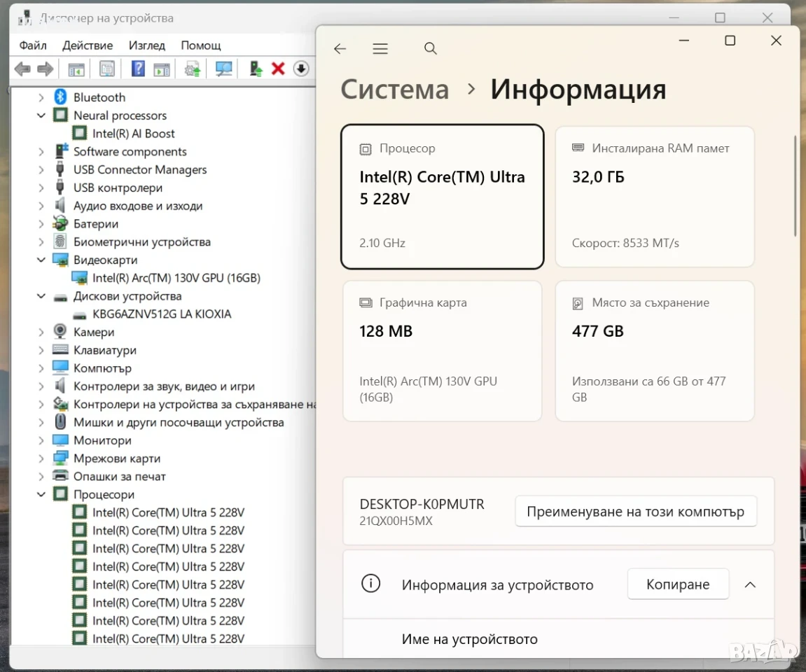Open the Помощ menu
Viewport: 806px width, 672px height.
tap(201, 45)
